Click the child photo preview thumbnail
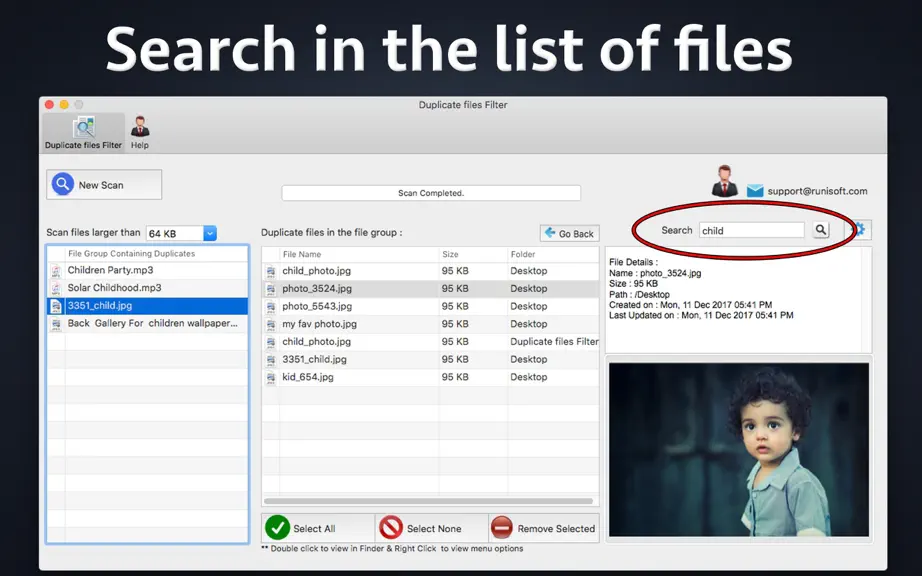The width and height of the screenshot is (922, 576). pos(739,450)
